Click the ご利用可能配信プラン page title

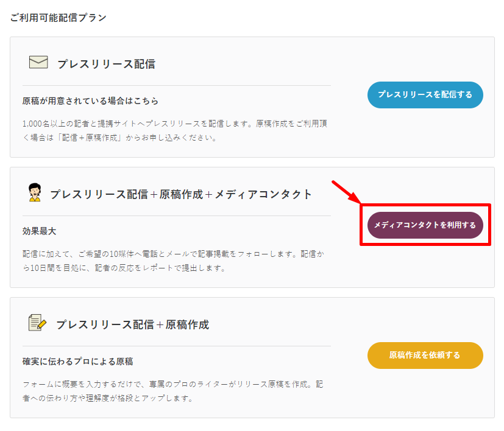coord(58,17)
